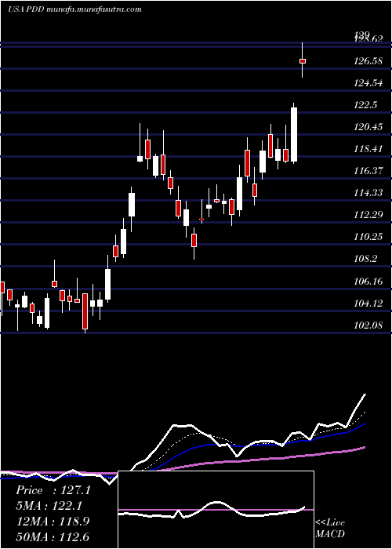Image resolution: width=392 pixels, height=549 pixels.
Task: Click the 112.29 price axis label
Action: tap(368, 215)
